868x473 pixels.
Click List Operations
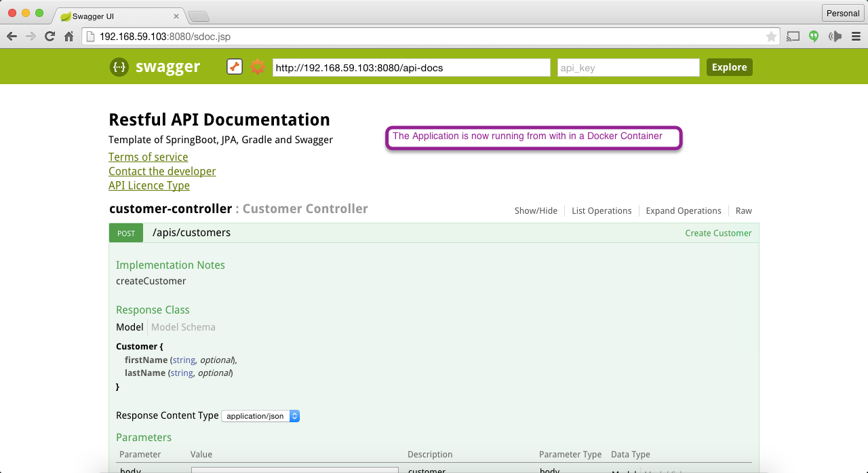(x=601, y=210)
